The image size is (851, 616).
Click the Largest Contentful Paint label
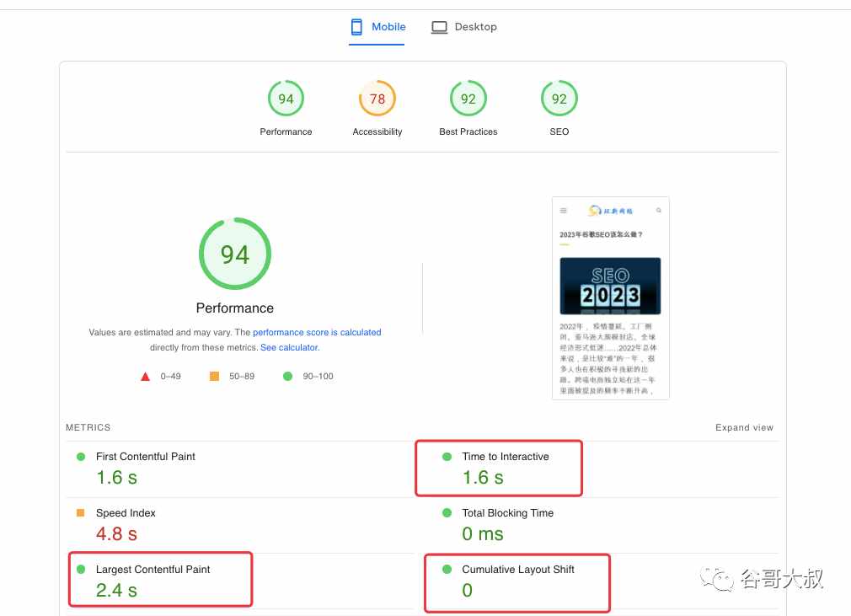coord(153,570)
